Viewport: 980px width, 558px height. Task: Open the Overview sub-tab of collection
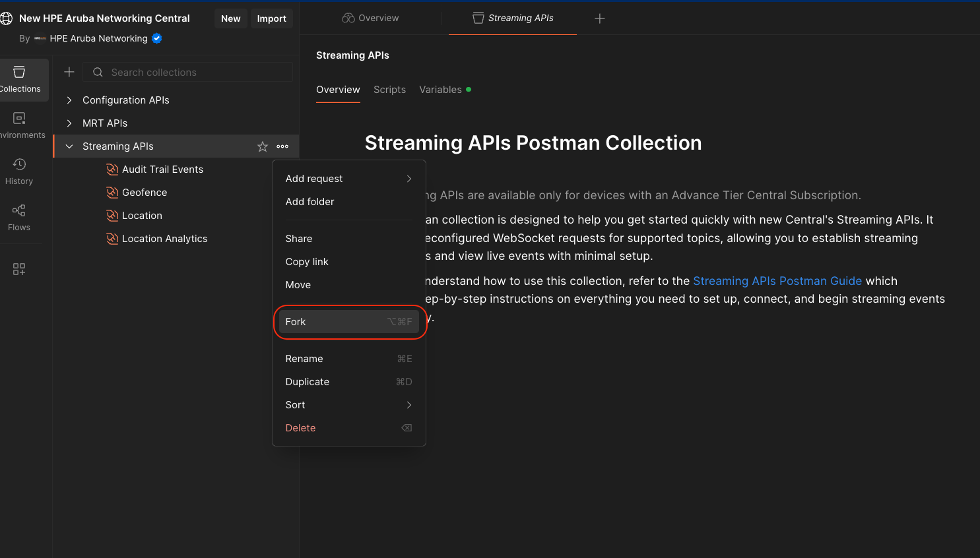[x=338, y=90]
